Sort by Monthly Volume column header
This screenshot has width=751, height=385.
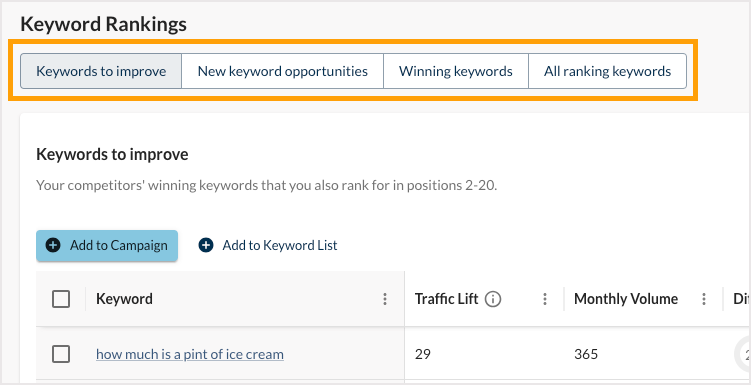coord(626,299)
